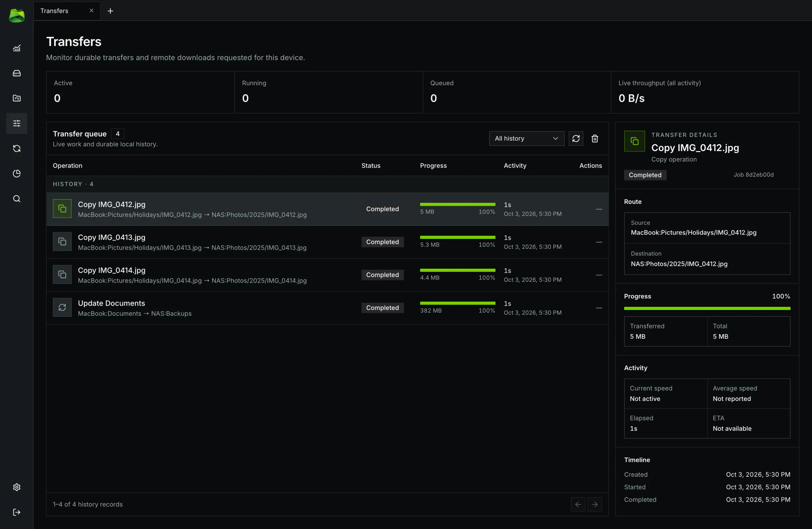Click the Activity column header
This screenshot has width=812, height=529.
(x=515, y=166)
